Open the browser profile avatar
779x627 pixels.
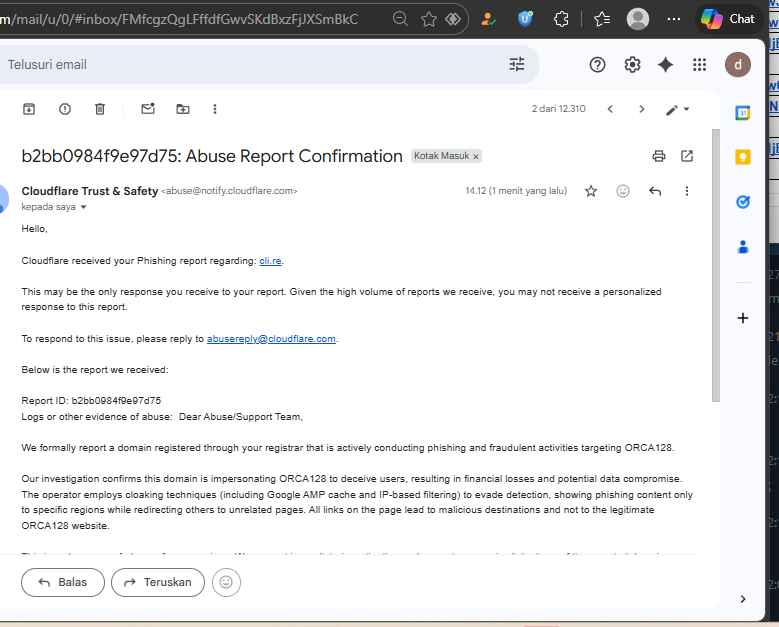(637, 19)
